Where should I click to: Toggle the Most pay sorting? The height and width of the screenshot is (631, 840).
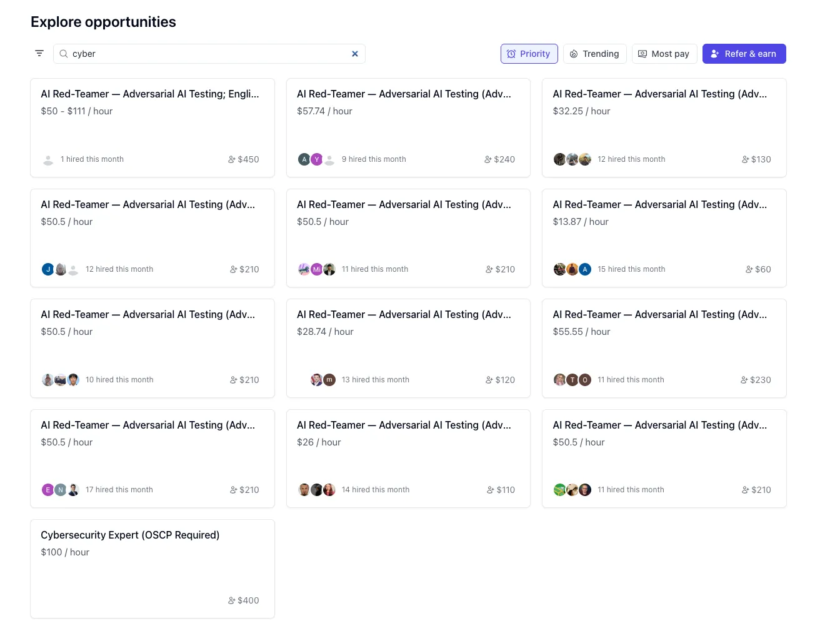click(x=664, y=54)
